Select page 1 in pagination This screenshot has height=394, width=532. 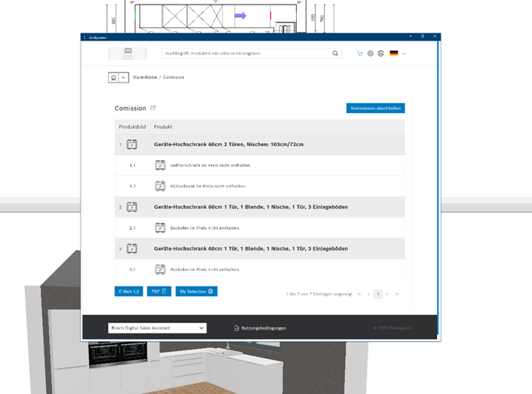378,294
